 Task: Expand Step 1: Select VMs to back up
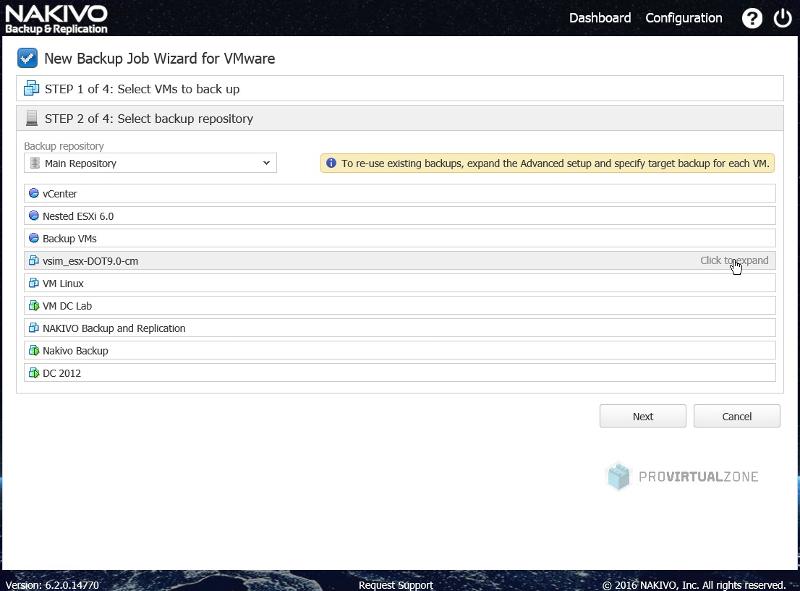[x=399, y=88]
